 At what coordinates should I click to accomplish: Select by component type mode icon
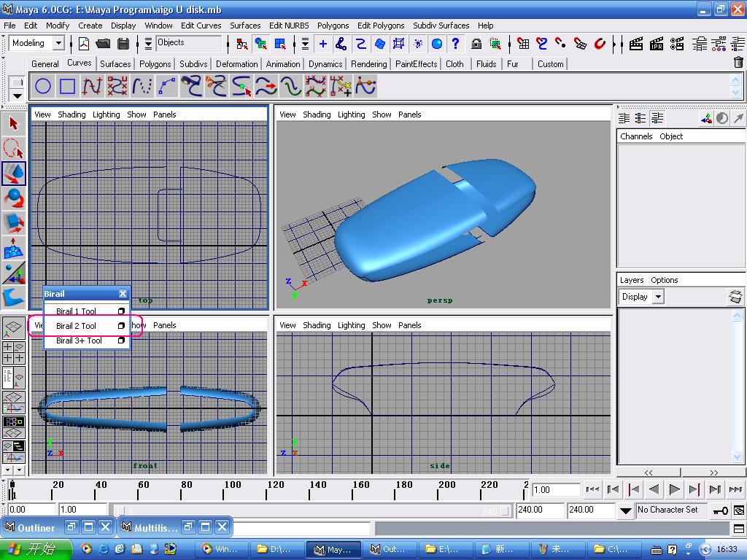coord(280,44)
